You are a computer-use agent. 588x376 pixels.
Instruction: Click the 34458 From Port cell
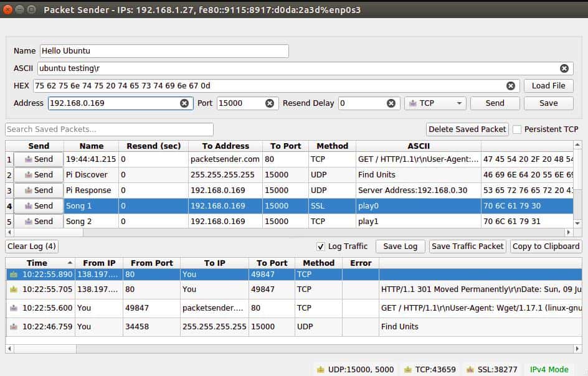151,327
